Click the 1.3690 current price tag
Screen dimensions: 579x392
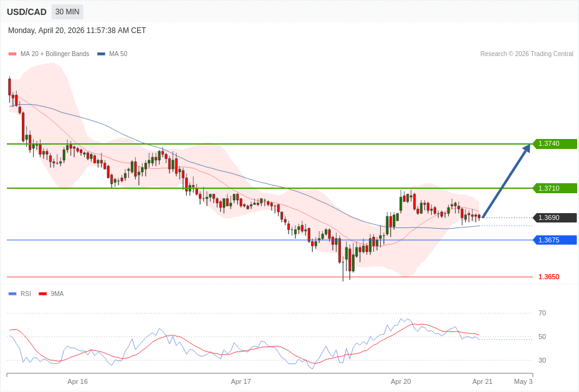coord(555,218)
